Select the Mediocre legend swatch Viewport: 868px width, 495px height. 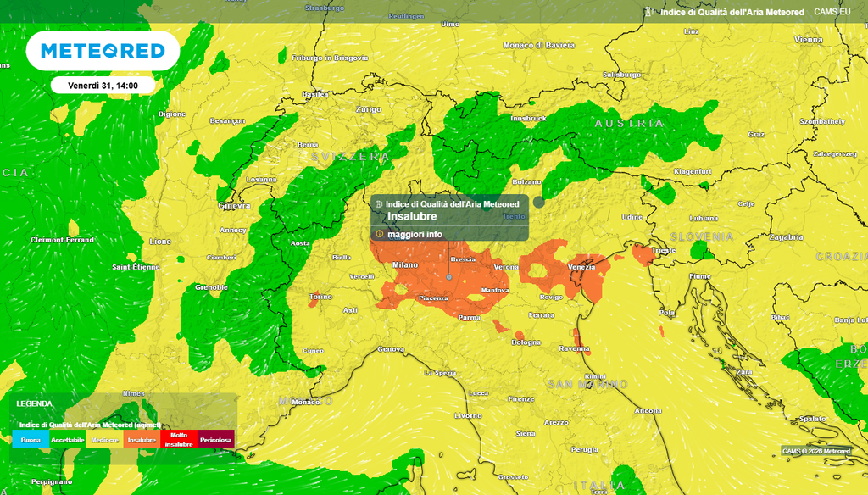coord(104,440)
